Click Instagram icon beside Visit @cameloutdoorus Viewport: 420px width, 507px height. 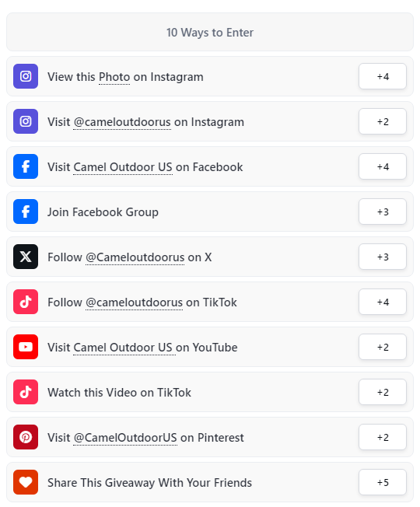pyautogui.click(x=26, y=121)
